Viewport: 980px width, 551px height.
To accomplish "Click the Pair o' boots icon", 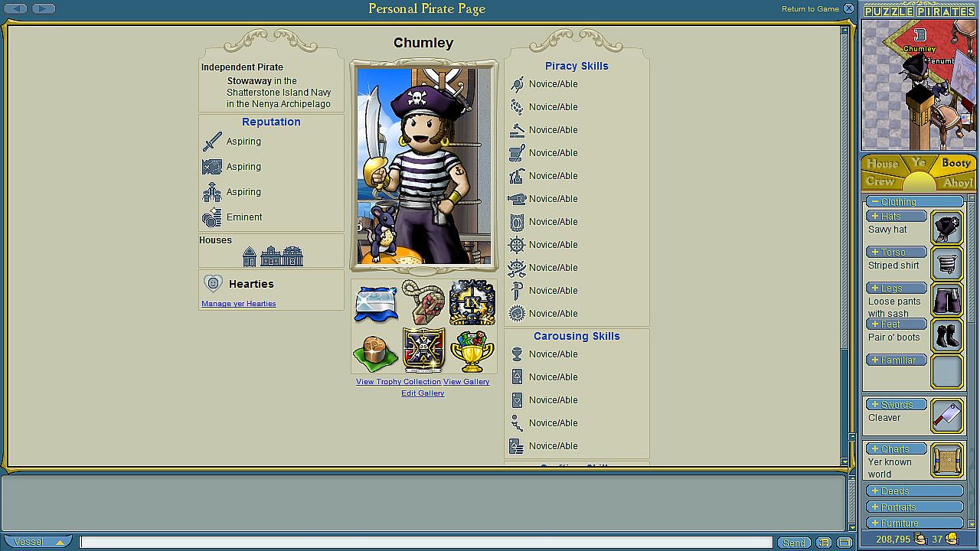I will click(x=947, y=336).
